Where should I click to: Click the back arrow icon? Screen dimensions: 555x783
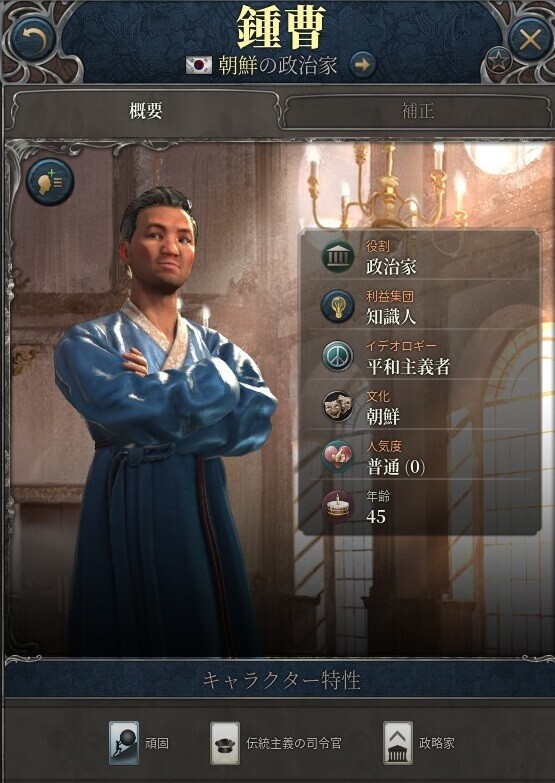coord(35,39)
